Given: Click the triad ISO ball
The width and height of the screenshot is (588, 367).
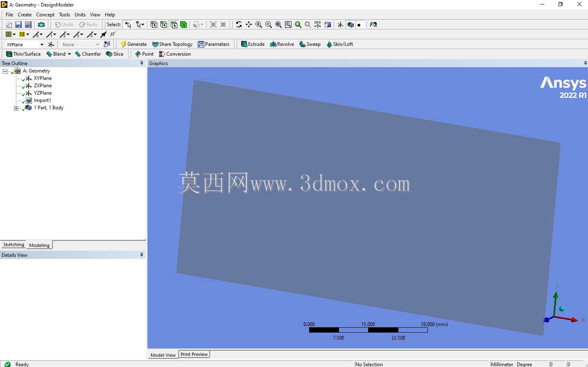Looking at the screenshot, I should pyautogui.click(x=562, y=308).
